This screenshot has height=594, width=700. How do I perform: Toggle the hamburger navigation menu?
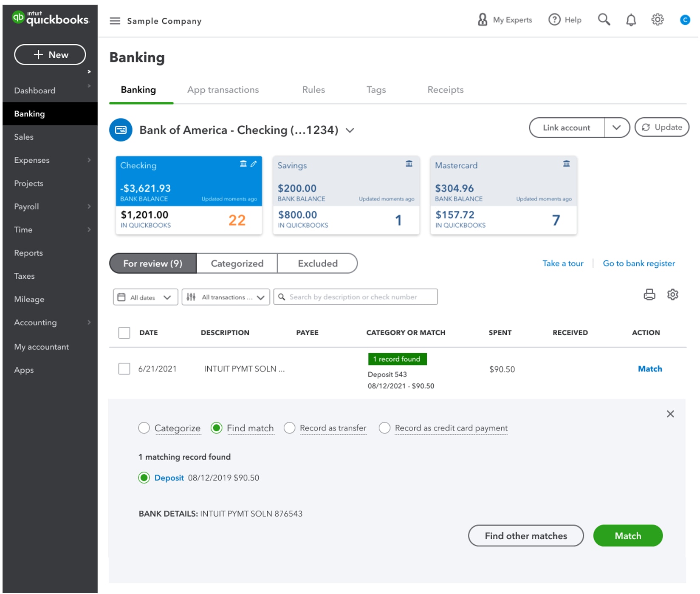tap(115, 21)
